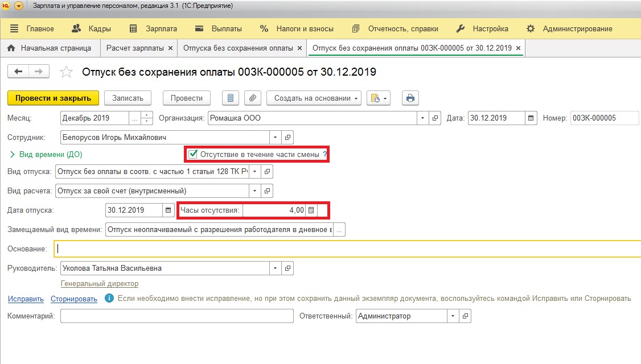Click the print icon in the toolbar
Screen dimensions: 641x364
point(410,98)
